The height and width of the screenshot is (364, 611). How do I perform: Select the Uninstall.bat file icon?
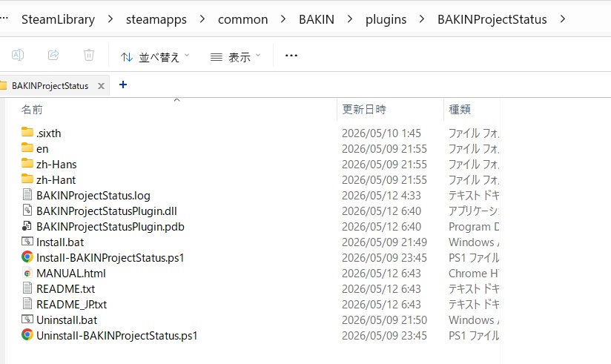tap(27, 320)
